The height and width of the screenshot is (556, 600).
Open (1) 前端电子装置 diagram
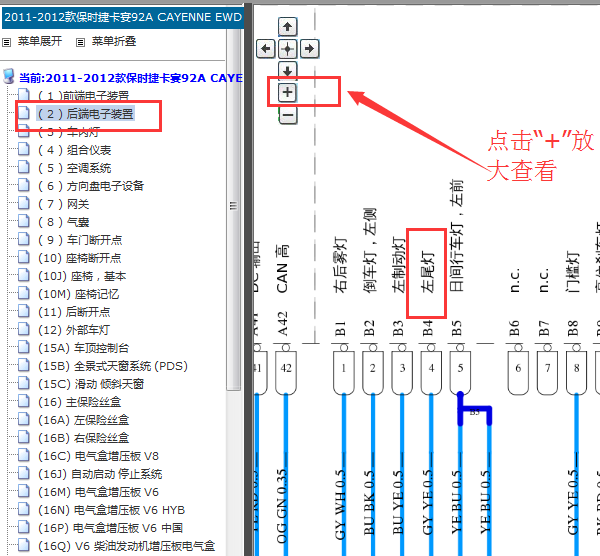pos(83,96)
